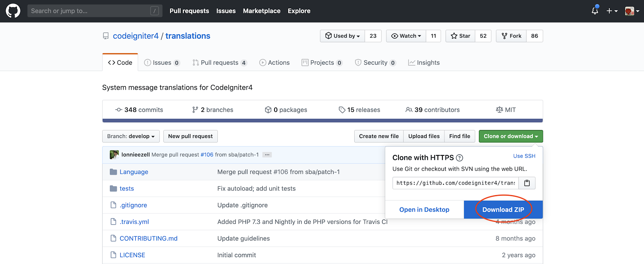Click the repository book icon
The width and height of the screenshot is (644, 264).
tap(106, 36)
